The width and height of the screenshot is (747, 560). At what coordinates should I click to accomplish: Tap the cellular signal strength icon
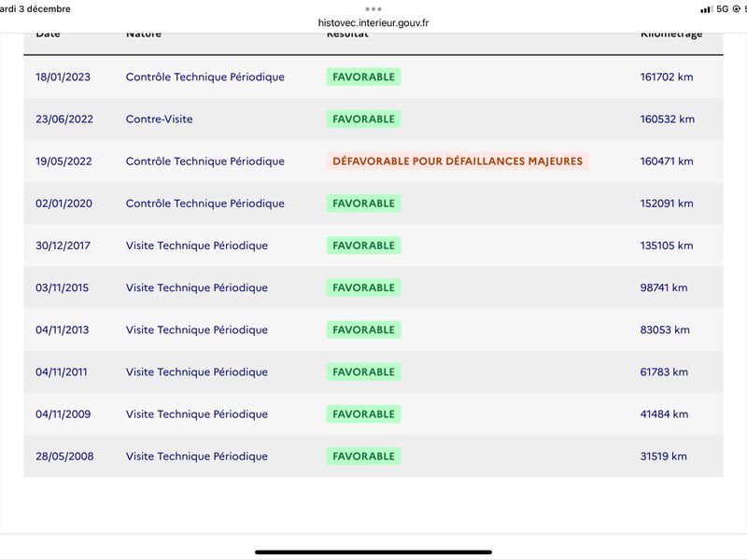(706, 9)
